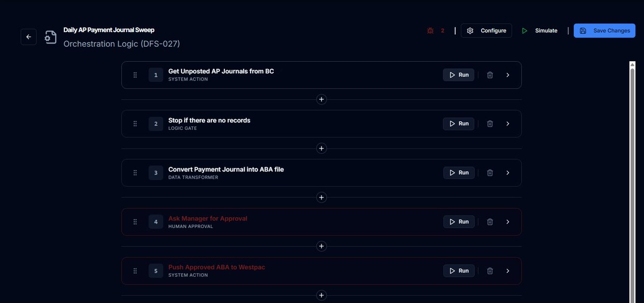This screenshot has height=303, width=644.
Task: Expand step 3 Convert Payment Journal chevron
Action: (x=508, y=173)
